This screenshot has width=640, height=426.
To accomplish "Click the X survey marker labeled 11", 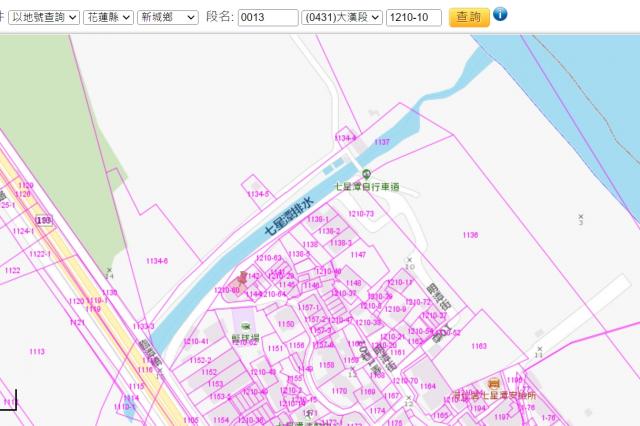I will click(x=539, y=349).
